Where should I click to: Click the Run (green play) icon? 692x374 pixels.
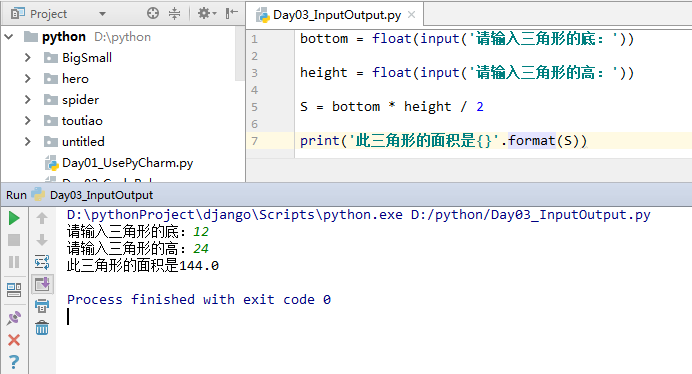click(x=14, y=218)
